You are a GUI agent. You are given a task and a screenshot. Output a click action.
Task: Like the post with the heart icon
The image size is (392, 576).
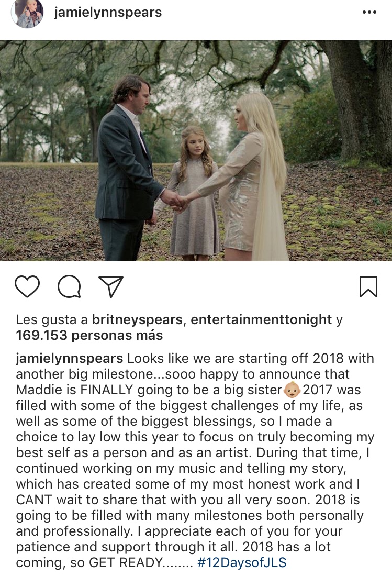(27, 287)
